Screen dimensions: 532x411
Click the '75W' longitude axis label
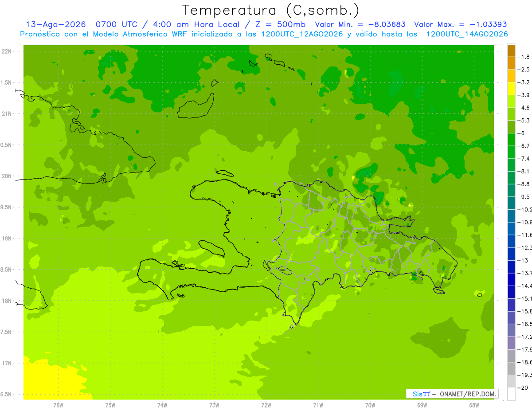[110, 405]
